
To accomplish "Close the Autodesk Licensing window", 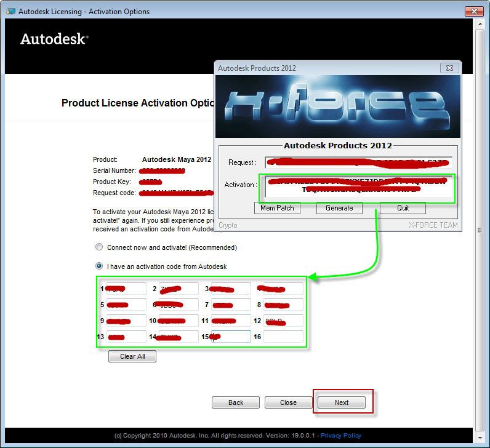I will tap(474, 11).
